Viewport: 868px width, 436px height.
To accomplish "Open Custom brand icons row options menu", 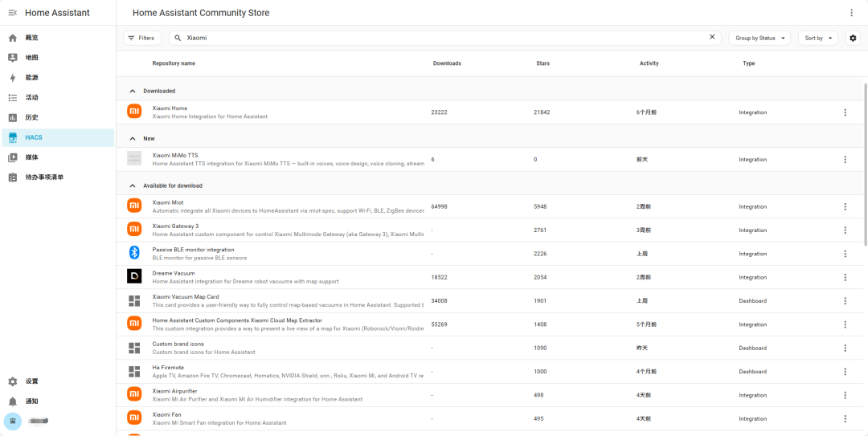I will (845, 348).
